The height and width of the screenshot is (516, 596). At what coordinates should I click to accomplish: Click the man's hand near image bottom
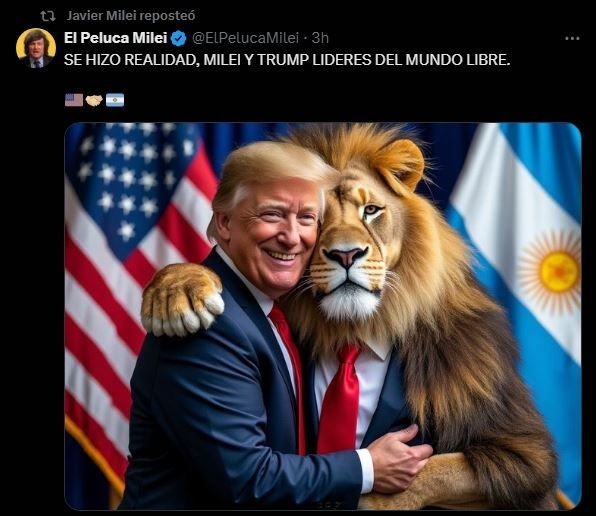[399, 458]
